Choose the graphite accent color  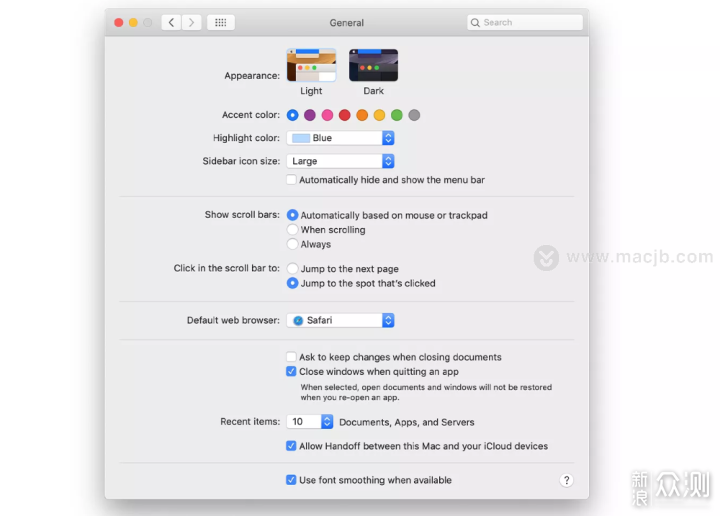pyautogui.click(x=414, y=115)
